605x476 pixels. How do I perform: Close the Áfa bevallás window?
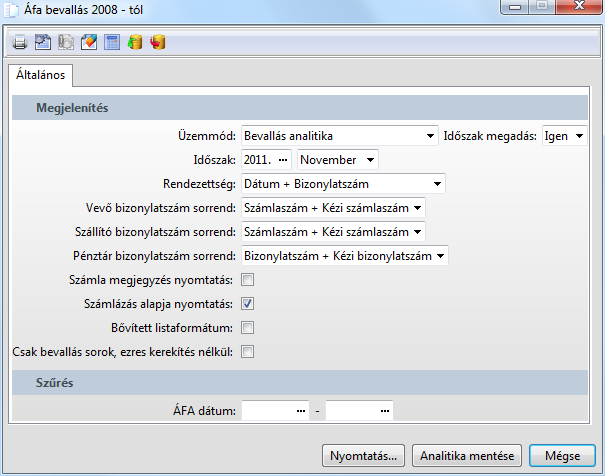[579, 7]
